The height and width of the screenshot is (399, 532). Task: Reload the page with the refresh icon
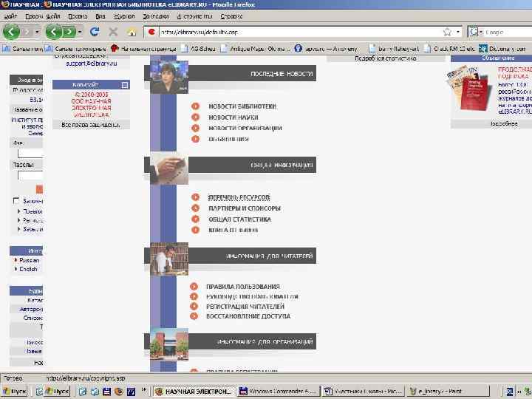point(95,32)
